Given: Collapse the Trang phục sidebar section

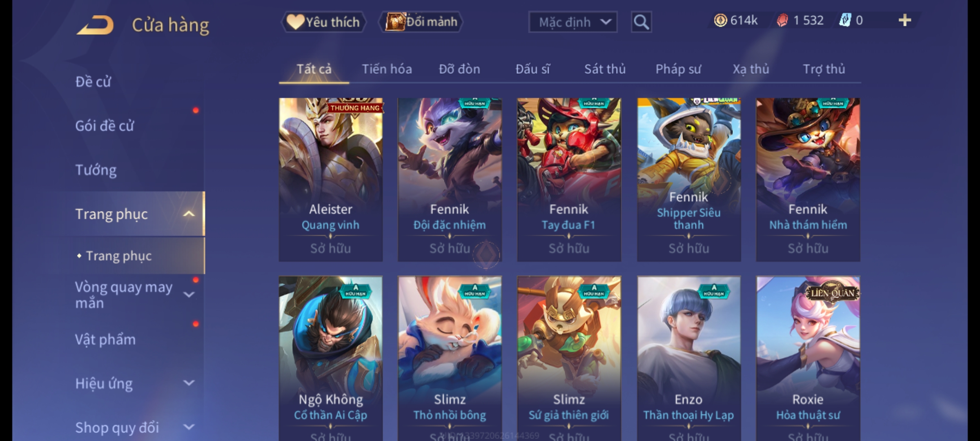Looking at the screenshot, I should (x=189, y=214).
